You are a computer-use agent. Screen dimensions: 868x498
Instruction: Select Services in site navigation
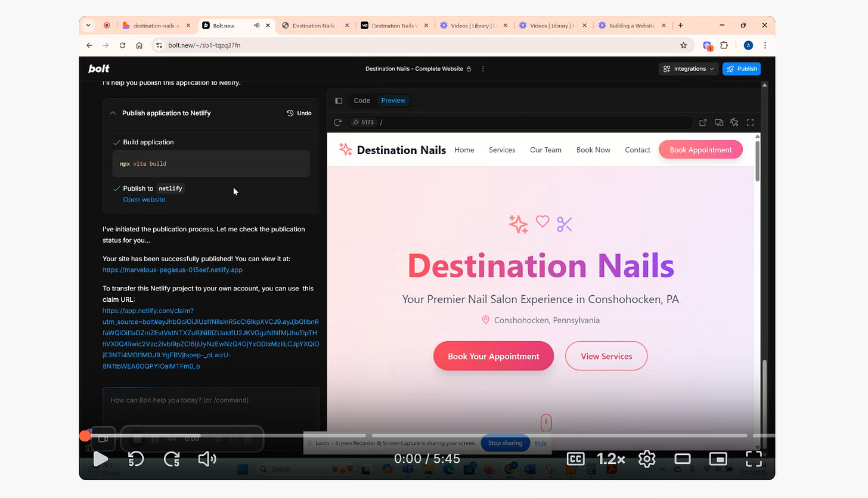click(502, 150)
